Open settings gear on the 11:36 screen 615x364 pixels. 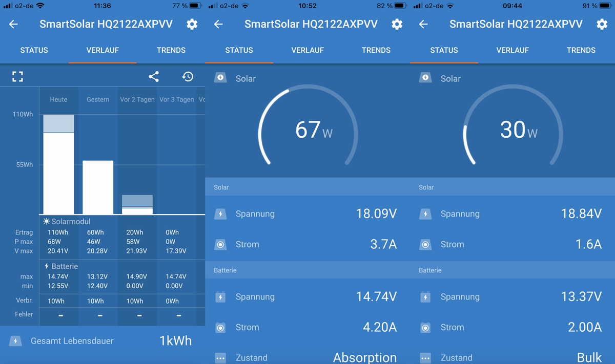click(192, 24)
